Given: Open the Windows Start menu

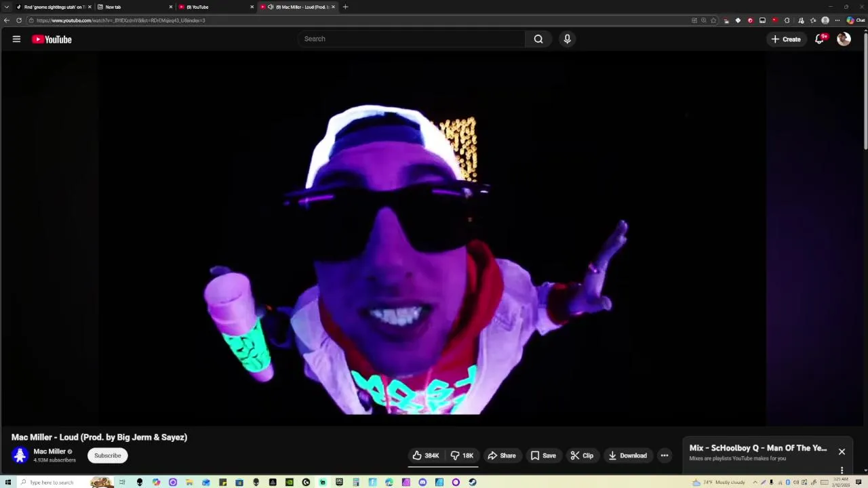Looking at the screenshot, I should (8, 482).
